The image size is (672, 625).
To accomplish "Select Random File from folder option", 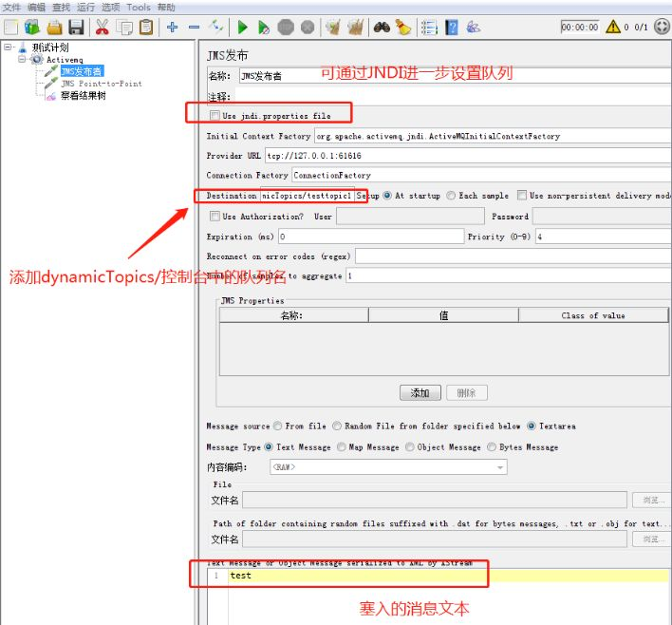I will 337,426.
